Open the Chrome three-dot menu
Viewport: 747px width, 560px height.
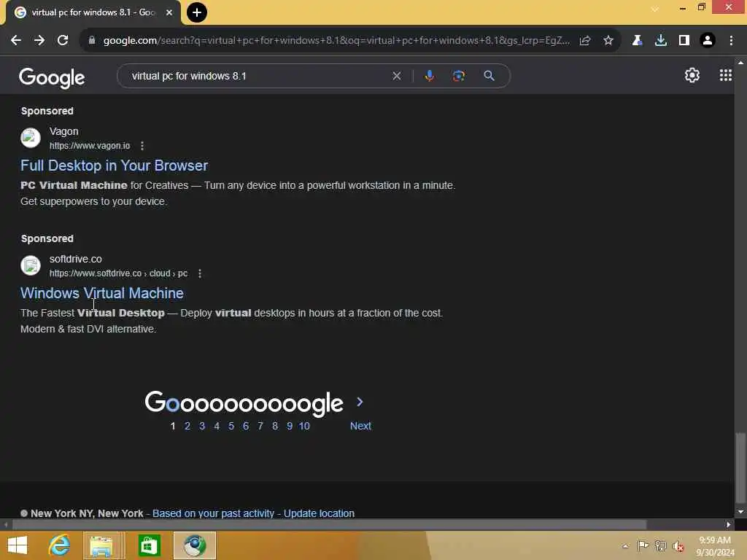click(731, 41)
